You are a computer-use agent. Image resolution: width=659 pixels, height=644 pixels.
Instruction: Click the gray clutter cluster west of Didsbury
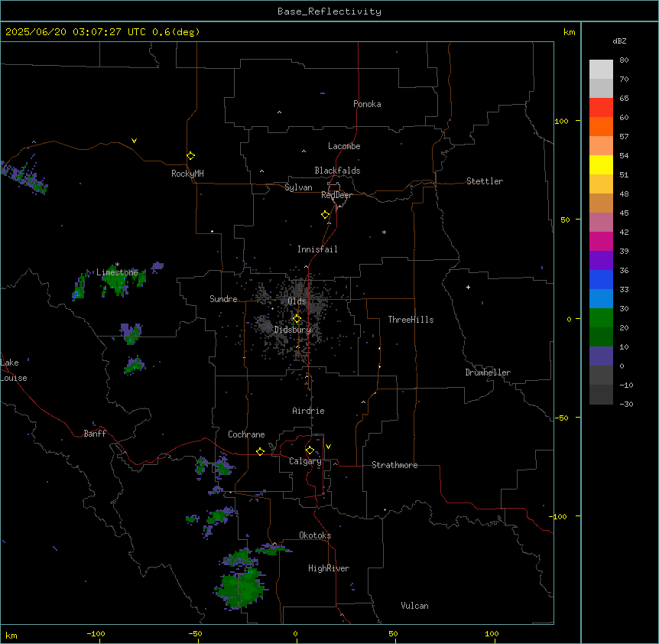click(265, 325)
